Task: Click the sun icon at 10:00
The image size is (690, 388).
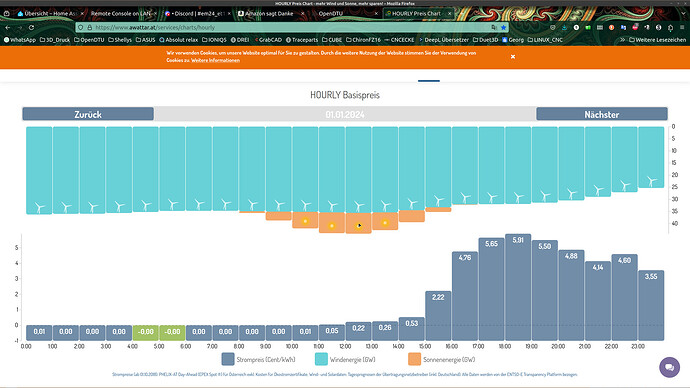Action: point(305,221)
